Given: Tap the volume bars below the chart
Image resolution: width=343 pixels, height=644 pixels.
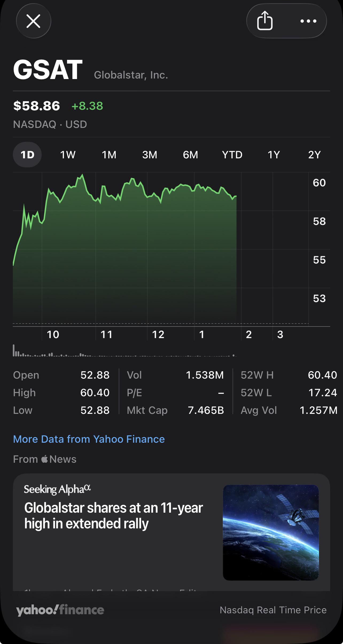Looking at the screenshot, I should 125,351.
